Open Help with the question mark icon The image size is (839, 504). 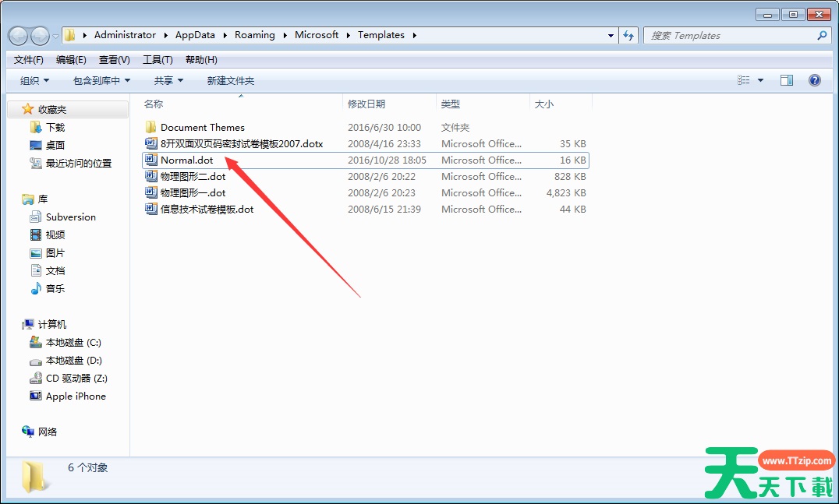point(814,80)
